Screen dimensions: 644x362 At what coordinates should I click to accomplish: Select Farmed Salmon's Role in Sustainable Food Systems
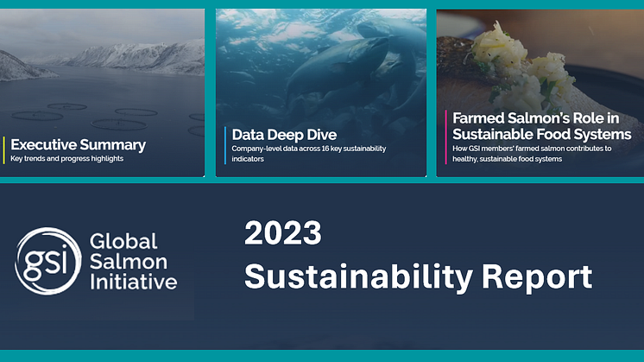pyautogui.click(x=541, y=126)
